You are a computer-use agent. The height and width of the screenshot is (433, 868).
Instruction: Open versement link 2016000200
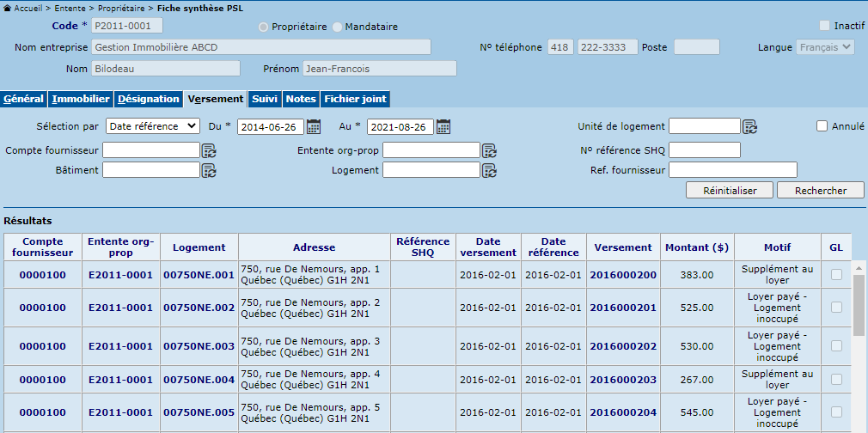622,275
